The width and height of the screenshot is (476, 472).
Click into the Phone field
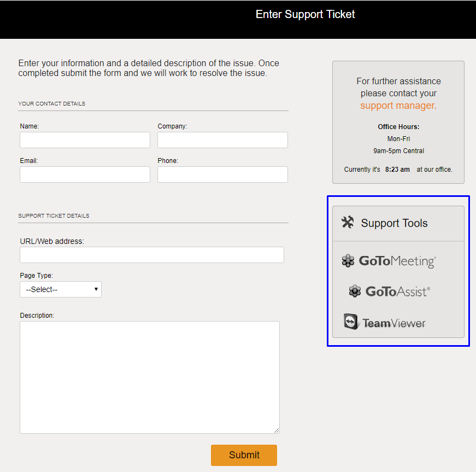[x=222, y=174]
